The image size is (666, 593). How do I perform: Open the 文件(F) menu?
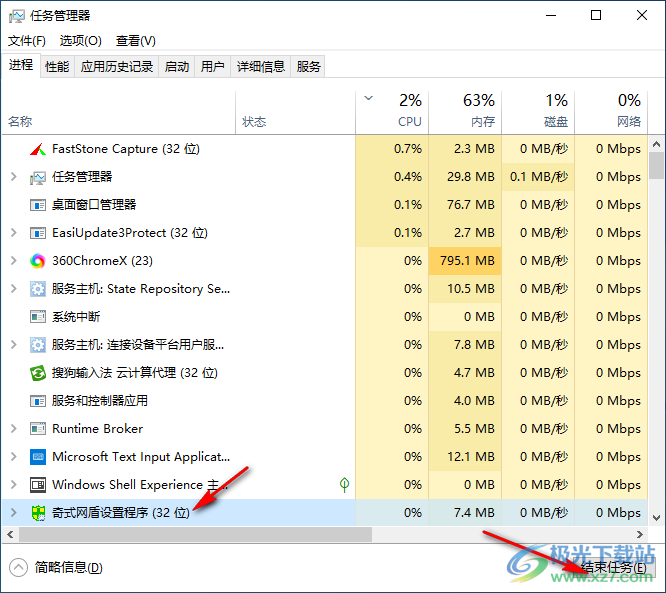[x=27, y=41]
